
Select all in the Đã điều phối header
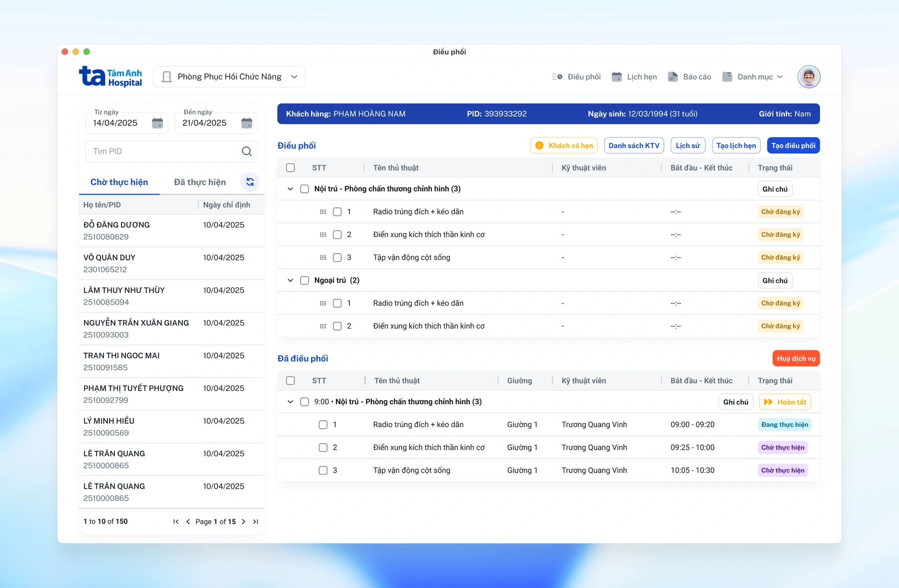click(290, 381)
